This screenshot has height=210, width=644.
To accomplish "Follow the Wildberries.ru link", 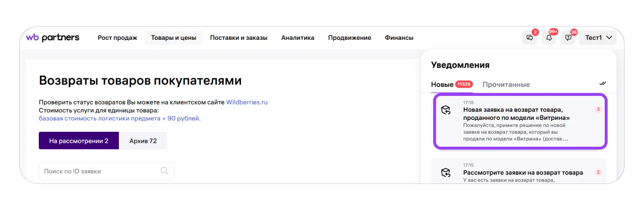I will click(247, 102).
